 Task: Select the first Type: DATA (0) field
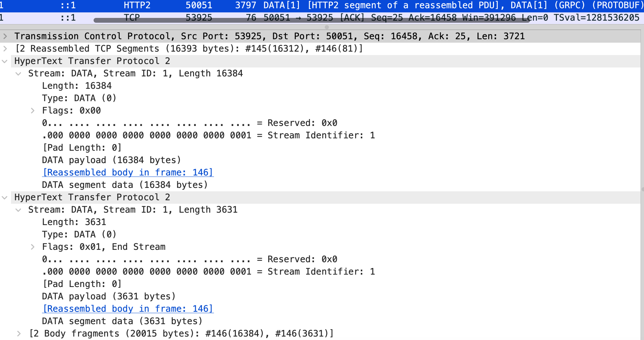click(79, 98)
